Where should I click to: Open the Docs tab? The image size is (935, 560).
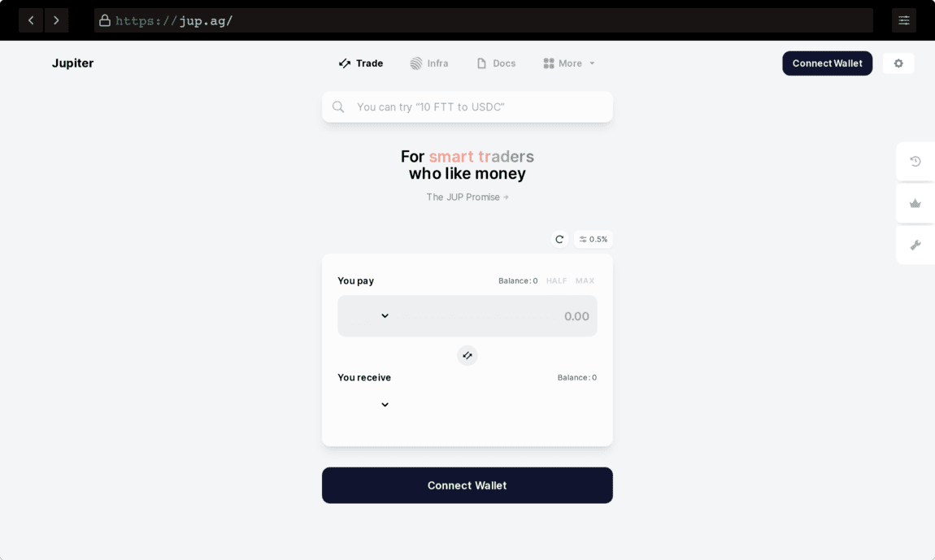(496, 63)
